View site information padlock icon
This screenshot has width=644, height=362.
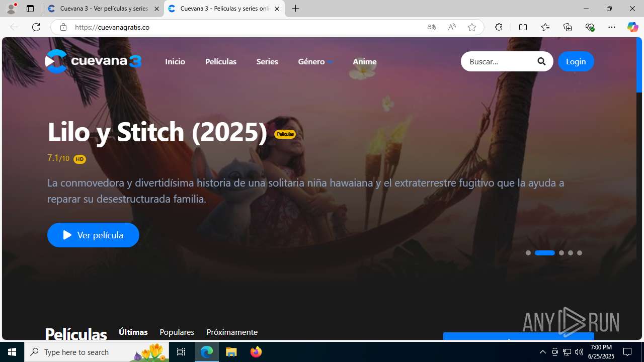pos(63,27)
